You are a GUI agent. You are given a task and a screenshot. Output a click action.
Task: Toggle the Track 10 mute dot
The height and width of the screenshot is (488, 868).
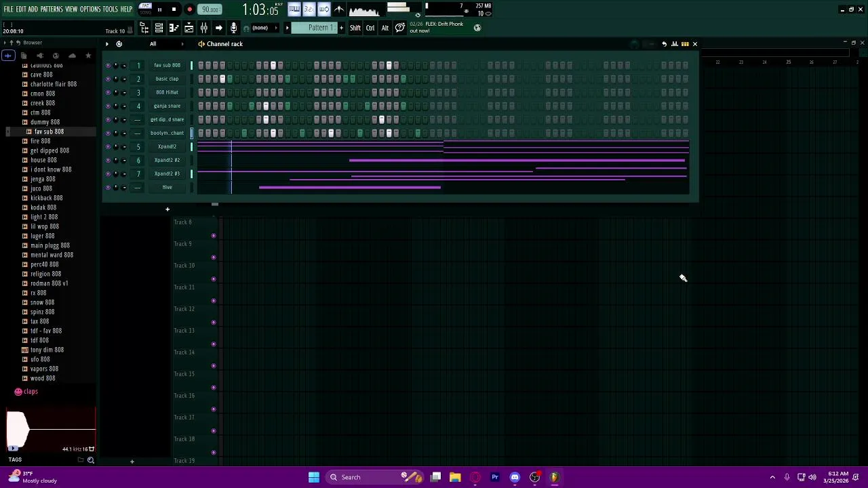coord(214,279)
